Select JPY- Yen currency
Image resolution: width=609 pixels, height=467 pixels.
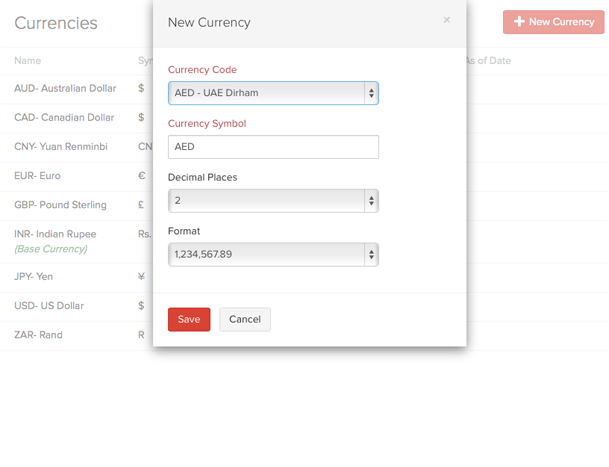pos(33,277)
